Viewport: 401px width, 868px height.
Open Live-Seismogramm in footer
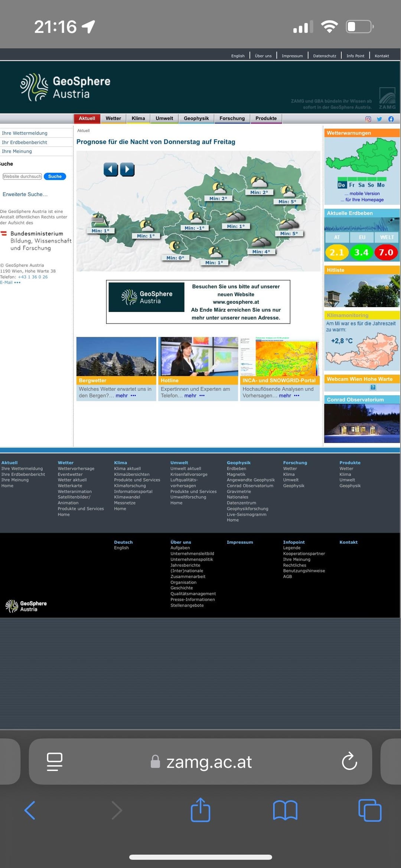click(247, 514)
